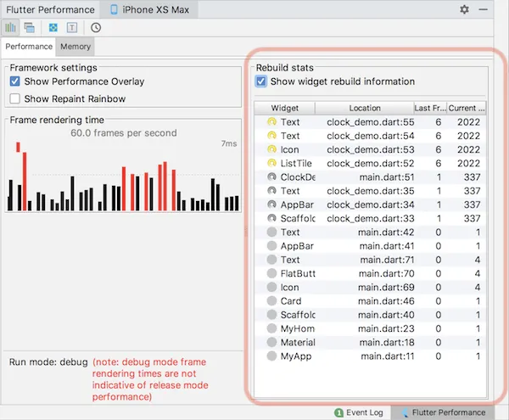Click location main.dart:41

tap(387, 246)
